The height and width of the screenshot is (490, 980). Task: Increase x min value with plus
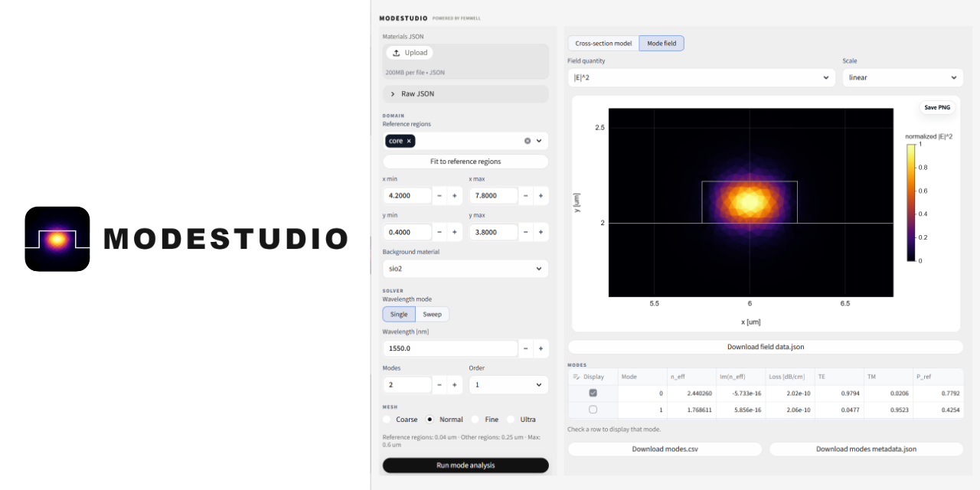coord(455,196)
